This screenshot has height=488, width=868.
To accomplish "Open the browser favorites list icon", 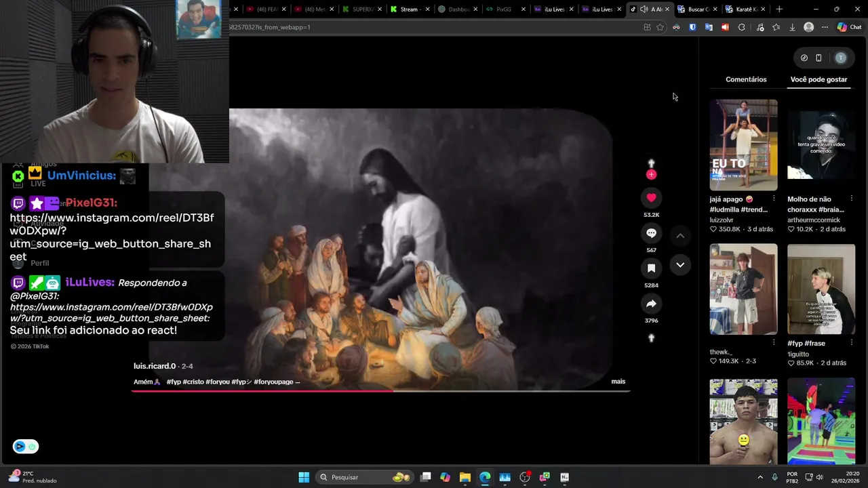I will point(776,27).
